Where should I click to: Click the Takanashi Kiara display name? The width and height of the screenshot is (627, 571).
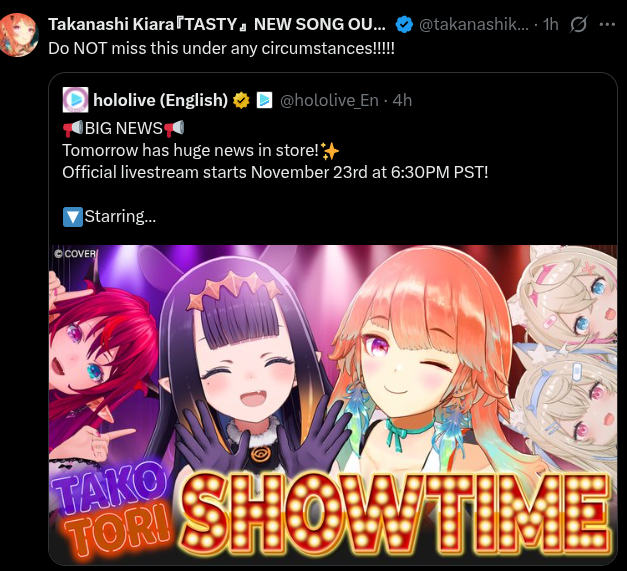[x=217, y=24]
